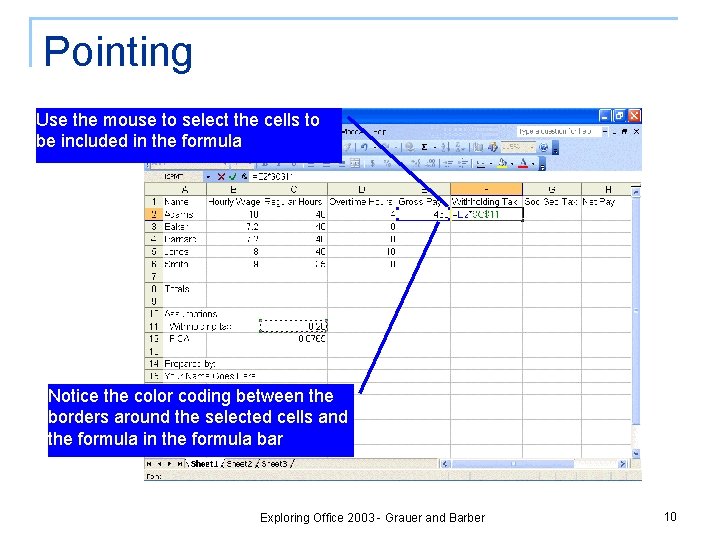Viewport: 720px width, 540px height.
Task: Click the withholding tax rate cell C11
Action: [x=293, y=326]
